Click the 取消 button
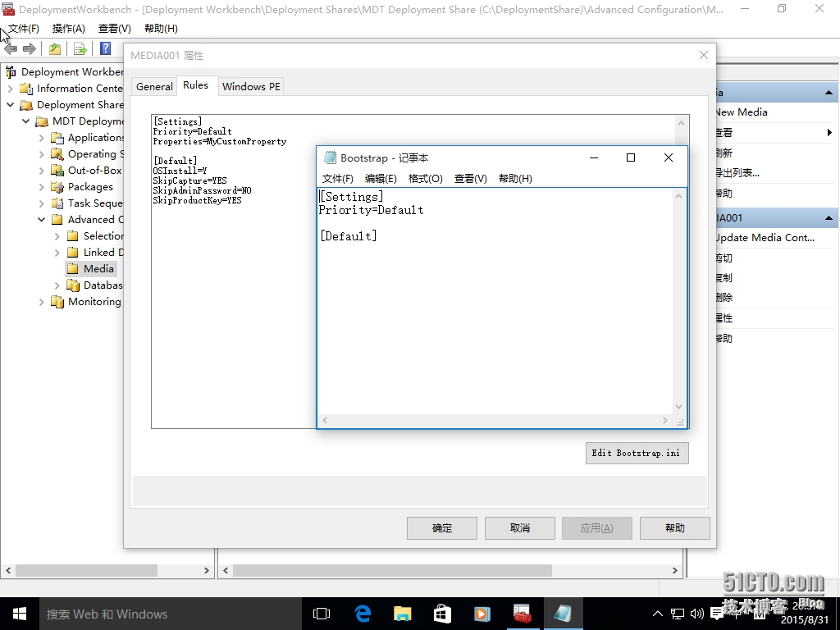Screen dimensions: 840x630 (x=519, y=528)
